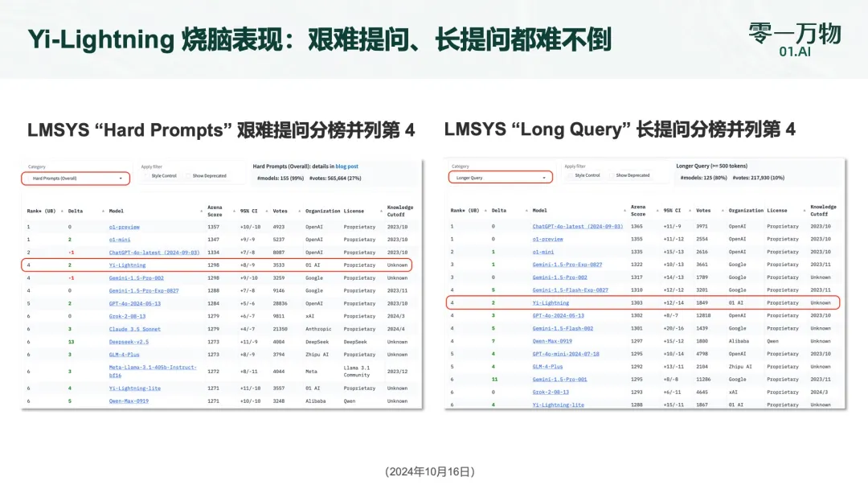This screenshot has height=489, width=868.
Task: Sort Hard Prompts table by Delta header
Action: click(76, 211)
